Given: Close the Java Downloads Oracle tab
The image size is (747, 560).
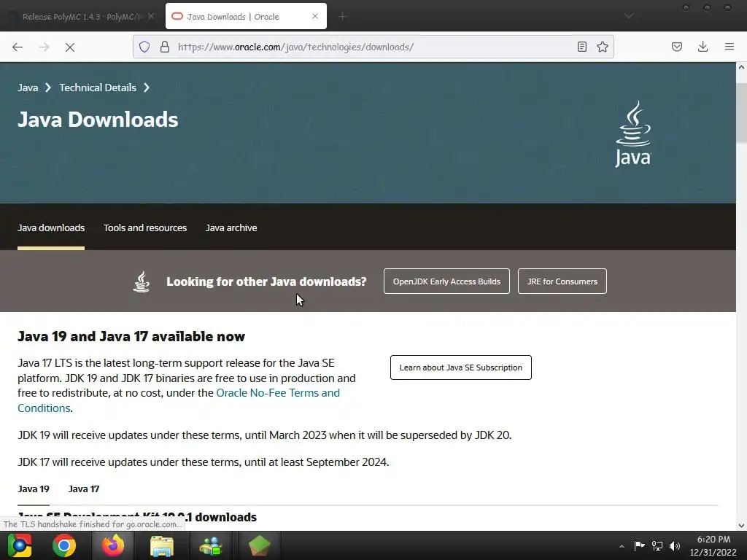Looking at the screenshot, I should 315,16.
